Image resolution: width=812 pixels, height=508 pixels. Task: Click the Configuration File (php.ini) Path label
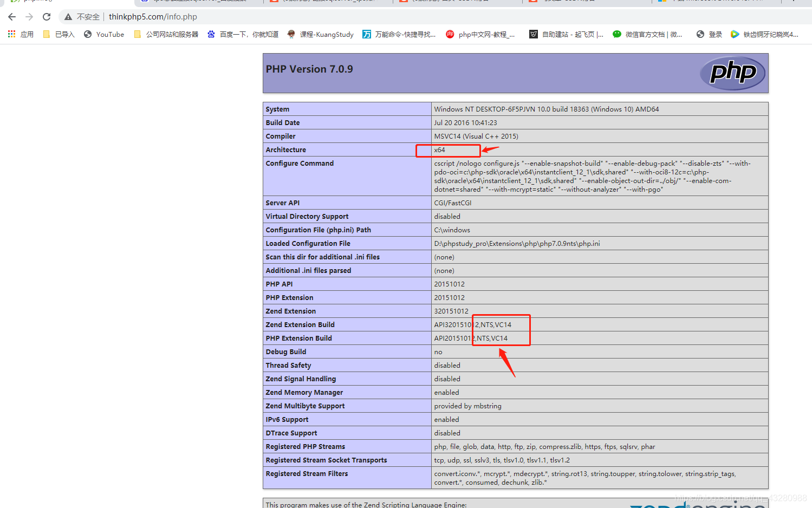(x=319, y=230)
